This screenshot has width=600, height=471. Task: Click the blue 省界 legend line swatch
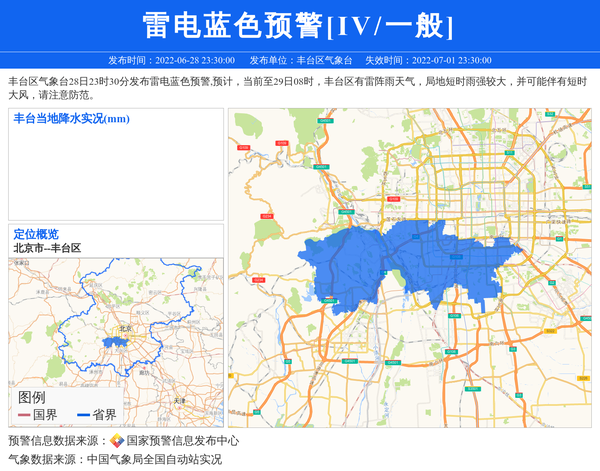pyautogui.click(x=83, y=415)
